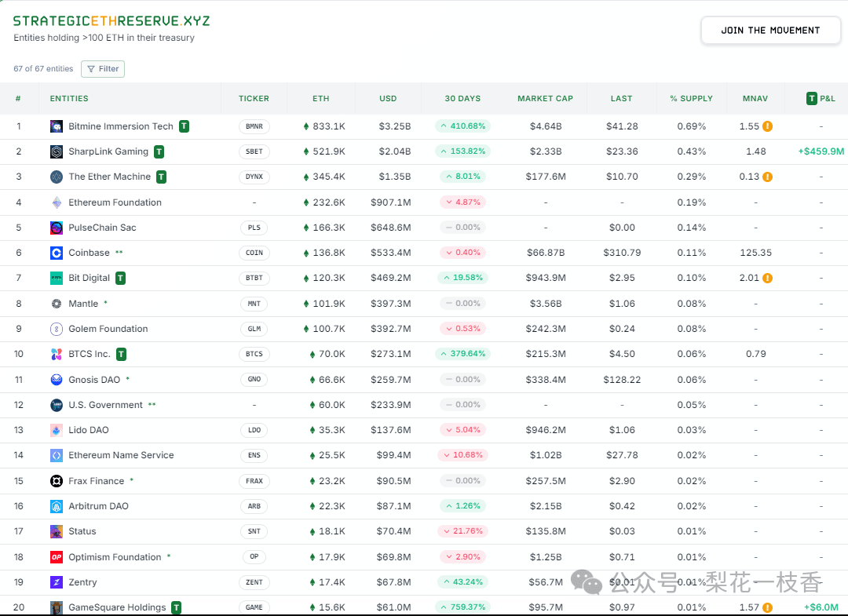Click the green T badge next to Bitmine Immersion Tech
The width and height of the screenshot is (848, 616).
click(x=185, y=126)
